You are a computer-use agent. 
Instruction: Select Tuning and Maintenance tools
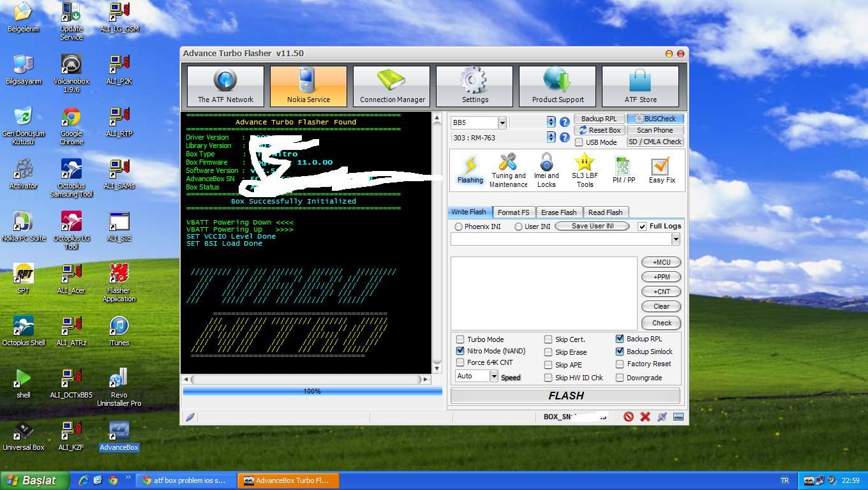tap(508, 170)
